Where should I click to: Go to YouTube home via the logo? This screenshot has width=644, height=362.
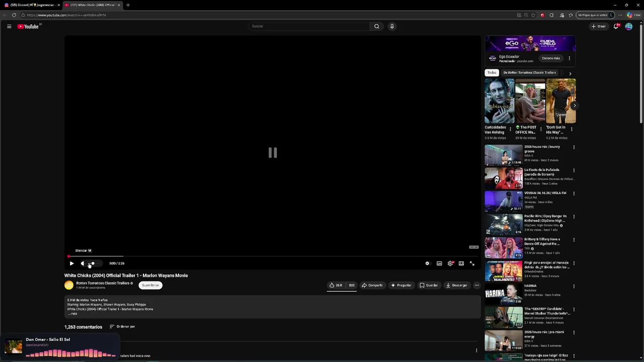[x=28, y=26]
